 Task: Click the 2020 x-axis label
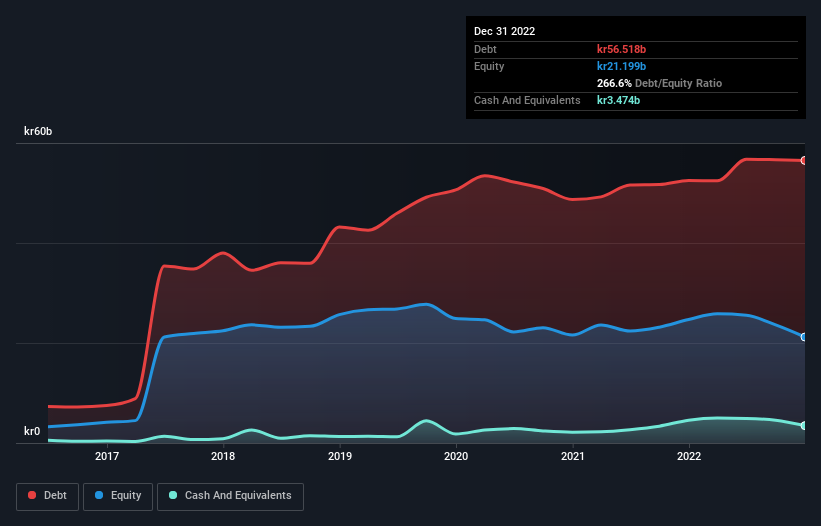point(456,456)
